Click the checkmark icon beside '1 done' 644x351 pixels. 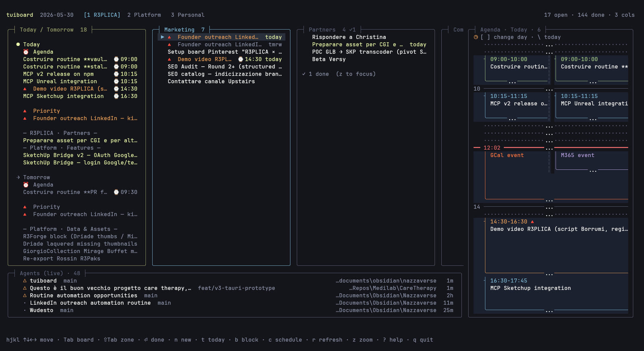tap(304, 74)
